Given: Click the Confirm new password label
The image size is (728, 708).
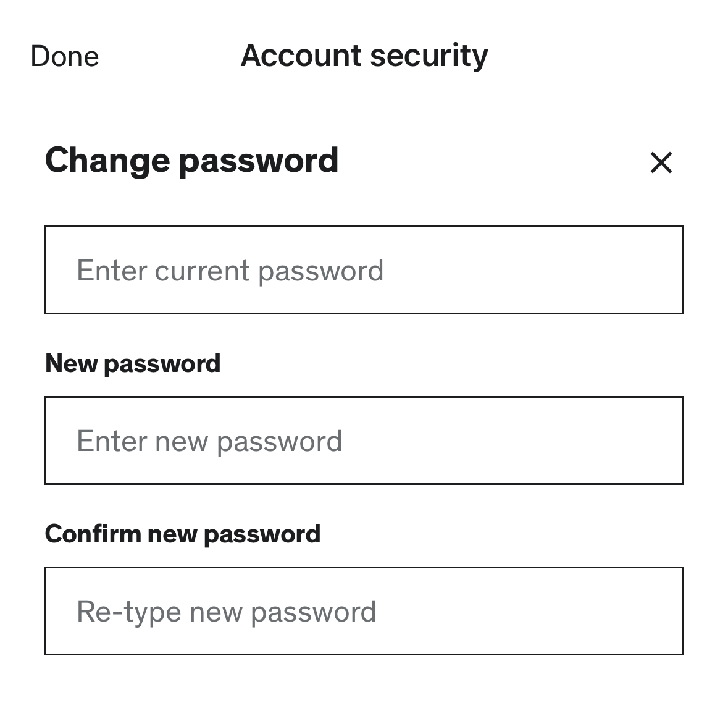Looking at the screenshot, I should point(183,533).
